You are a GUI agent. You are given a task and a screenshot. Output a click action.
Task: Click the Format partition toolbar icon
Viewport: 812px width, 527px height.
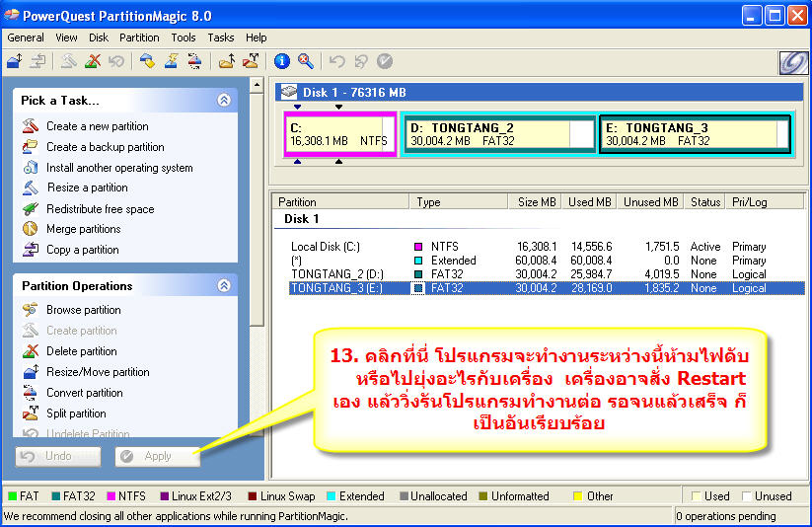coord(172,61)
